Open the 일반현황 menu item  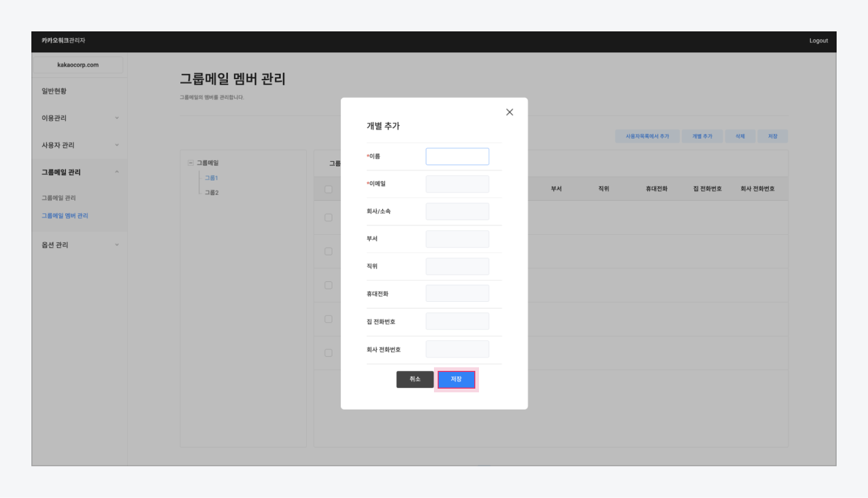54,91
